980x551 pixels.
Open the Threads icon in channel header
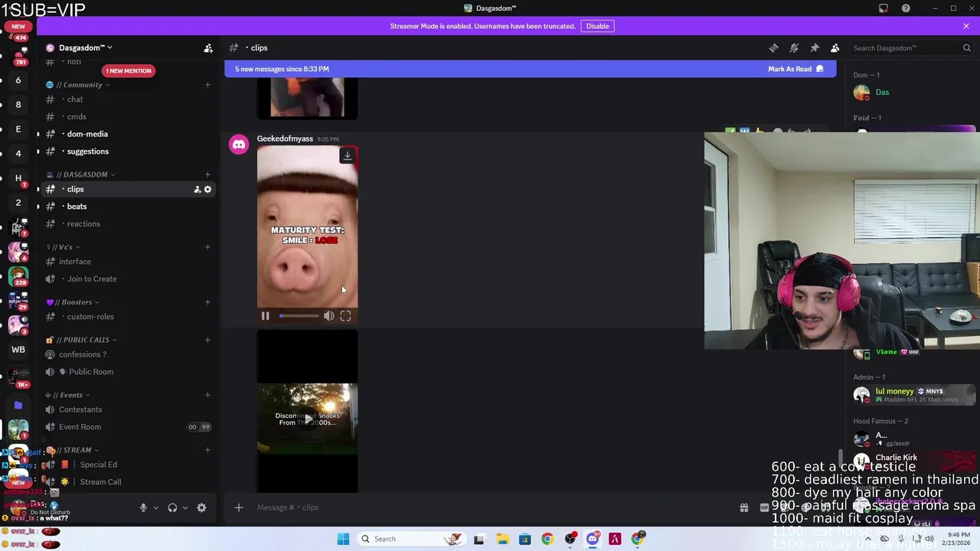click(773, 48)
